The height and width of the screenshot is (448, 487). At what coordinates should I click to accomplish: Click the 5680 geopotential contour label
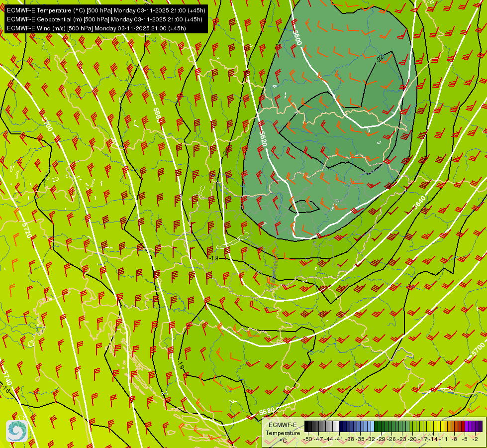267,411
